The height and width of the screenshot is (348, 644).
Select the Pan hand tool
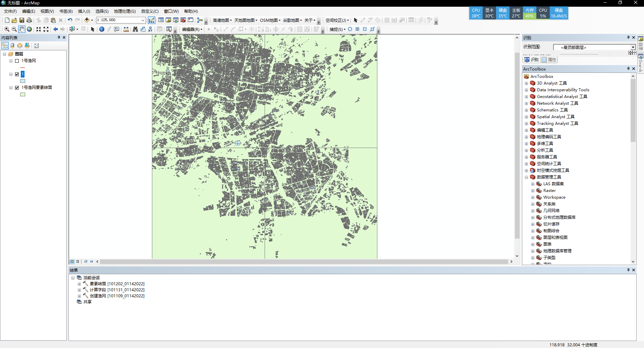(x=22, y=29)
